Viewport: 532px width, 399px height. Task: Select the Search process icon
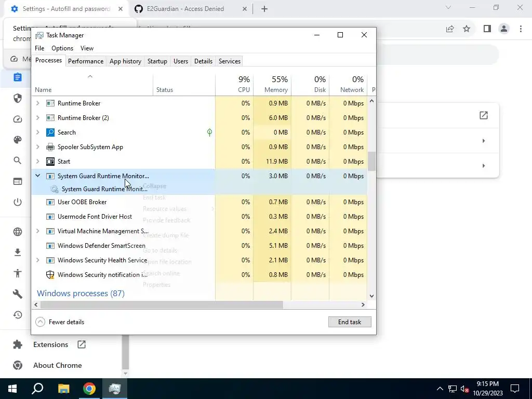coord(50,132)
